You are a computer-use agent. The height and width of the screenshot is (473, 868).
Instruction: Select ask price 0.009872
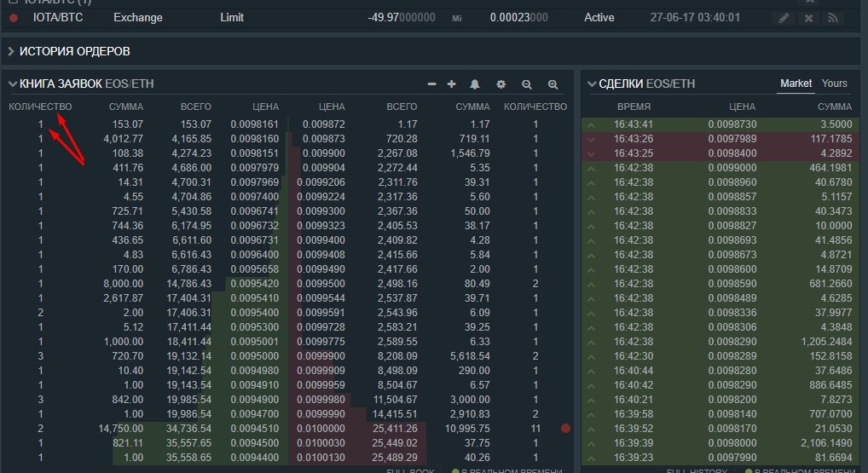pyautogui.click(x=323, y=124)
